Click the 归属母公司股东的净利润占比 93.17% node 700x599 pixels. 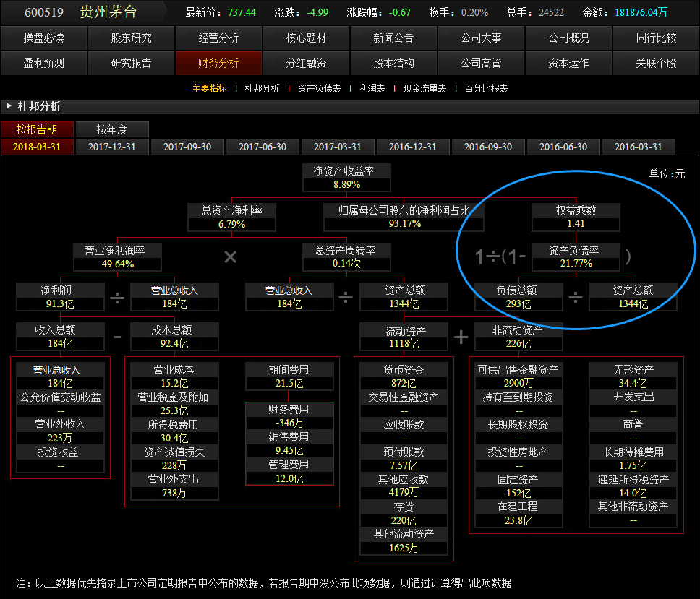404,217
